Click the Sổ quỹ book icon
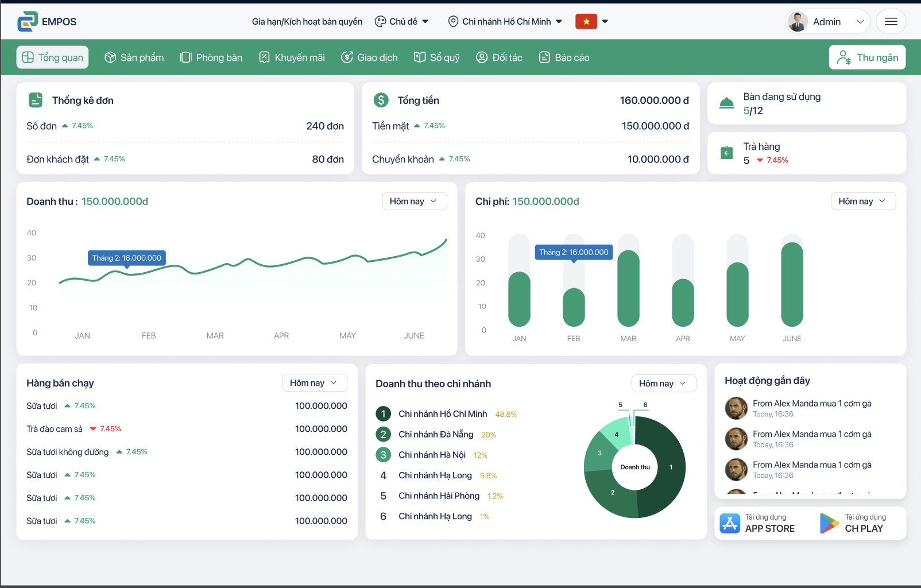 (x=420, y=57)
